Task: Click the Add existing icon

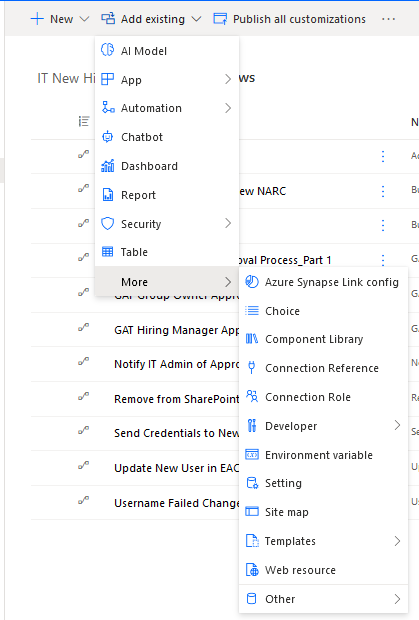Action: tap(108, 19)
